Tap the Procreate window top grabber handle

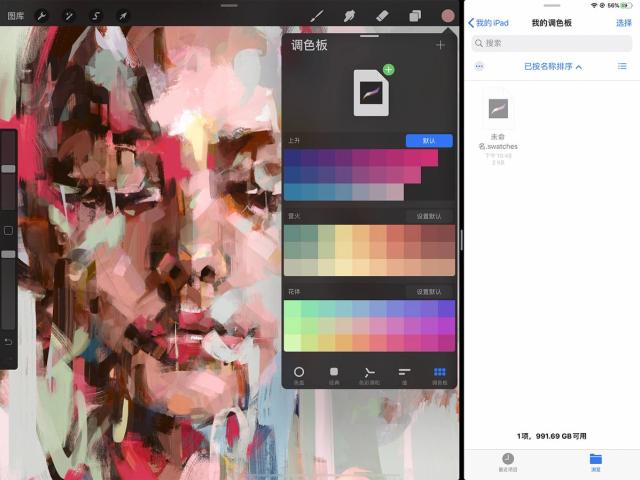(x=229, y=5)
